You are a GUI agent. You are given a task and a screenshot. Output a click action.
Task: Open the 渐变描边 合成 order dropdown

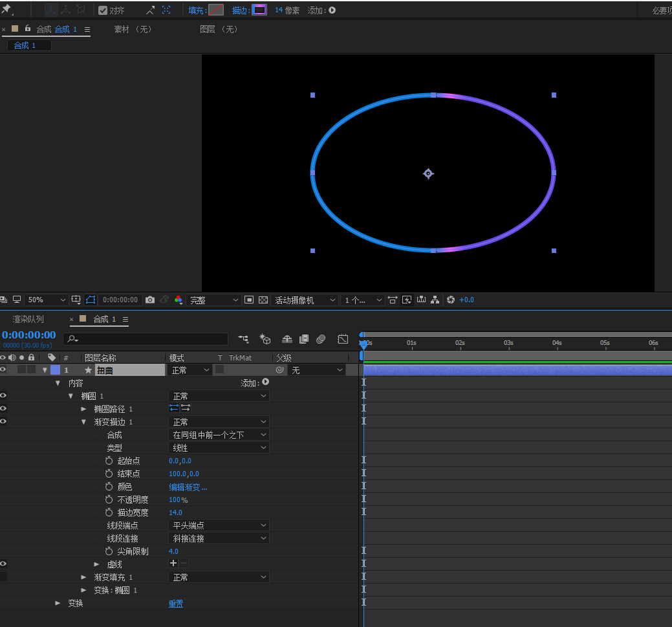click(x=219, y=435)
